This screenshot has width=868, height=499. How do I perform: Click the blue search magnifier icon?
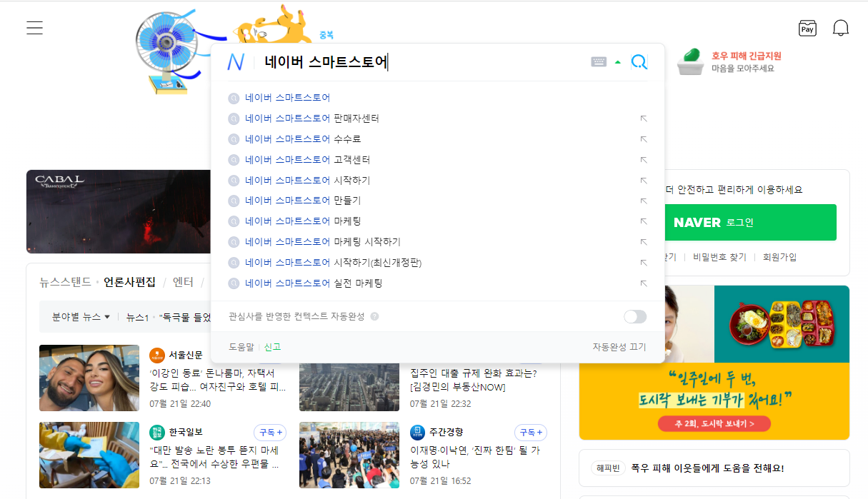(x=639, y=62)
